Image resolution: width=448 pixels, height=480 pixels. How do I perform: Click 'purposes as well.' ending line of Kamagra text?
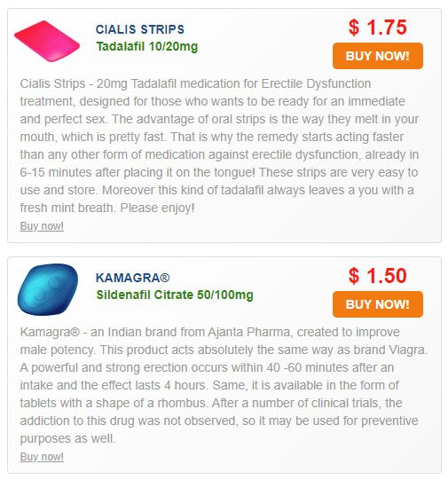click(x=67, y=438)
